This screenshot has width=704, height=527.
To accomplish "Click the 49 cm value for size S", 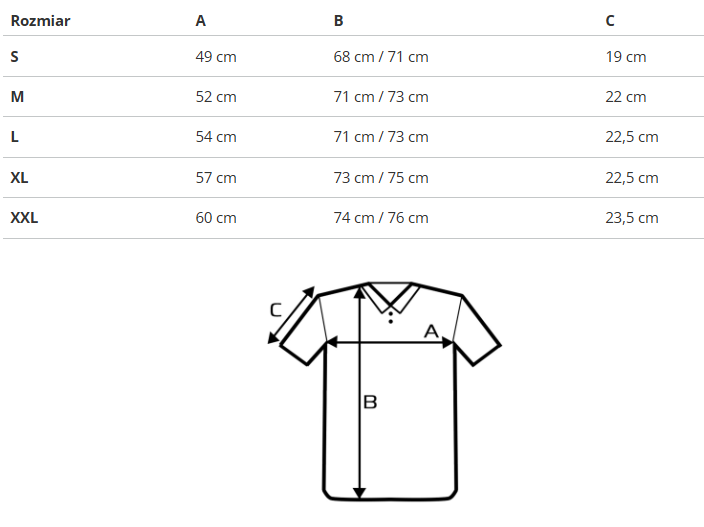I will (216, 57).
